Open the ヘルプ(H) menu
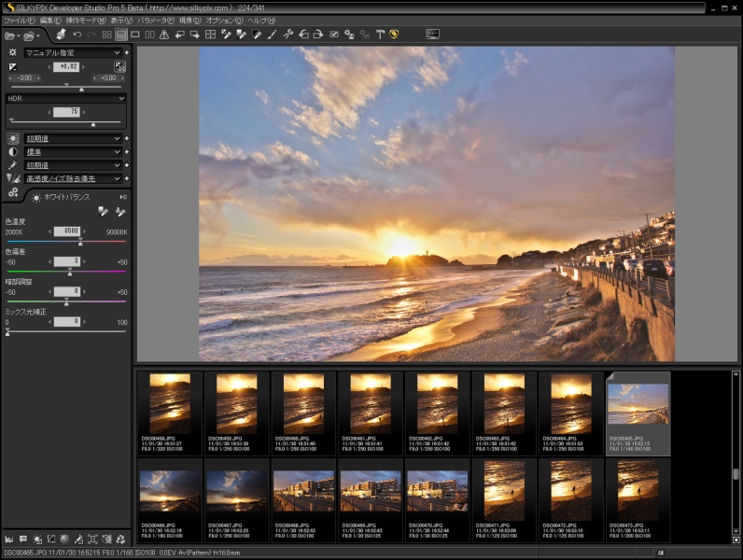 point(261,21)
